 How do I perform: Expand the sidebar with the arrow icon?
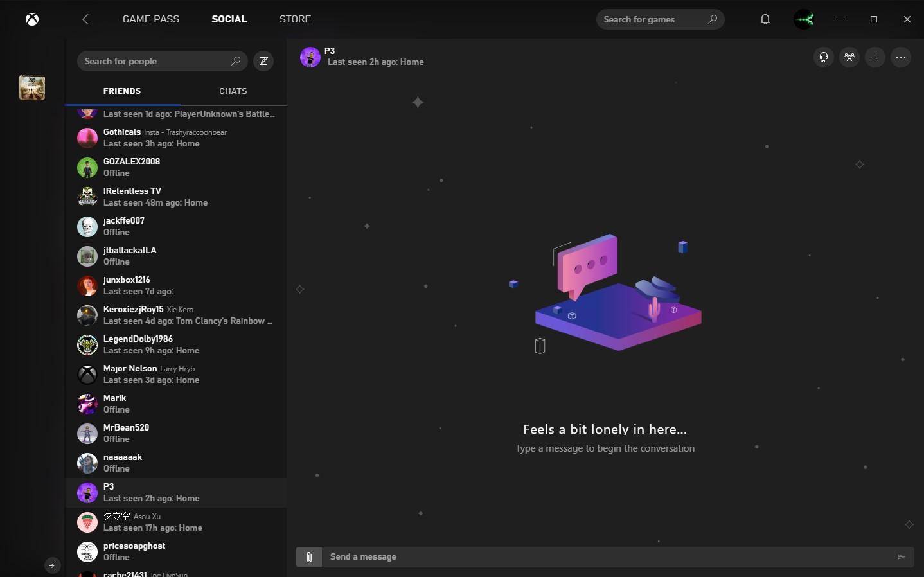pos(52,566)
